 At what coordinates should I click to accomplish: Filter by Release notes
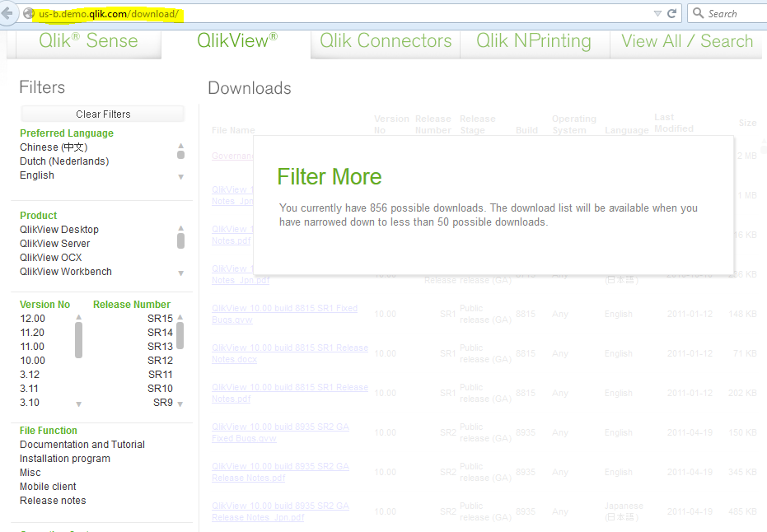tap(53, 501)
